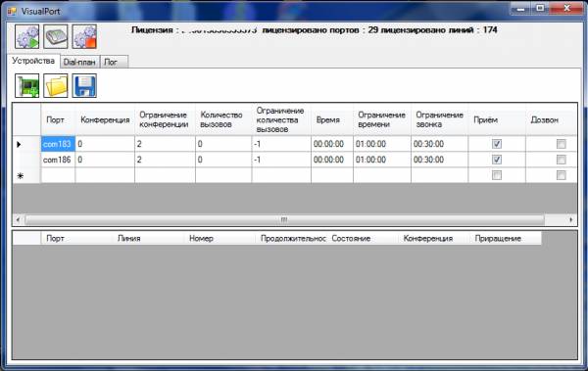Image resolution: width=588 pixels, height=371 pixels.
Task: Uncheck Приём checkbox for com183
Action: click(x=497, y=144)
